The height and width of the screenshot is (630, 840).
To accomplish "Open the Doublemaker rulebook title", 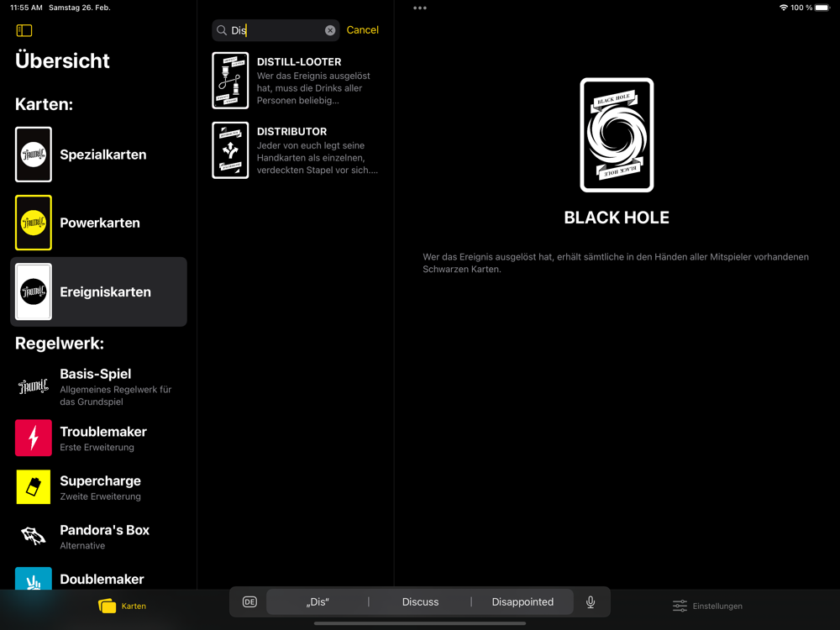I will pos(102,579).
